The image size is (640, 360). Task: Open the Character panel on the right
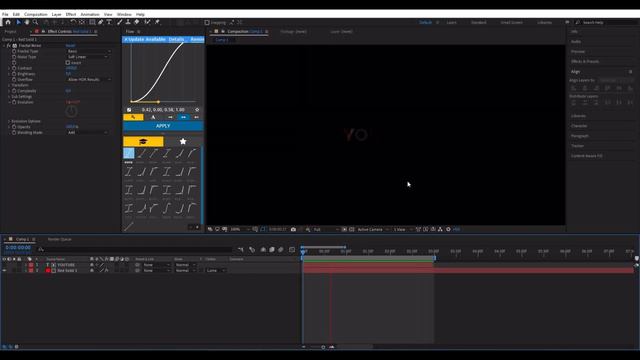point(579,126)
